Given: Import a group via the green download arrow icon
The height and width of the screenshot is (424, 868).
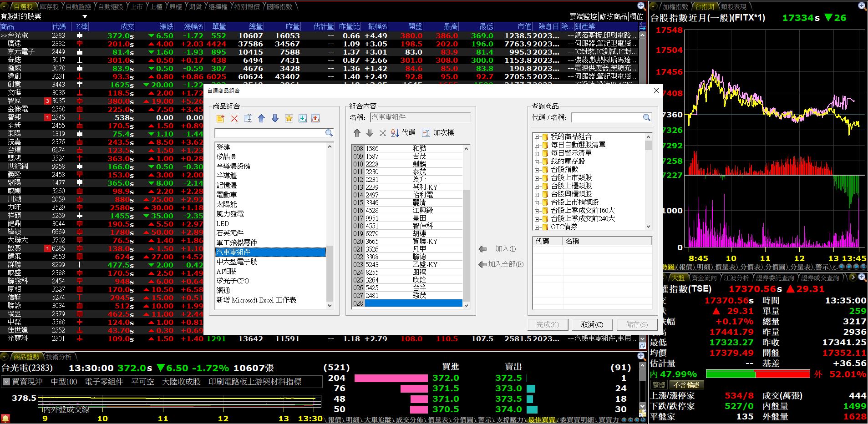Looking at the screenshot, I should (302, 118).
